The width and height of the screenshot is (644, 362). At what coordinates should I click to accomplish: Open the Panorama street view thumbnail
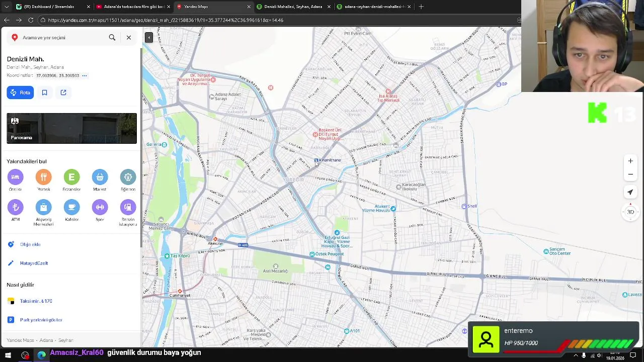pos(71,128)
